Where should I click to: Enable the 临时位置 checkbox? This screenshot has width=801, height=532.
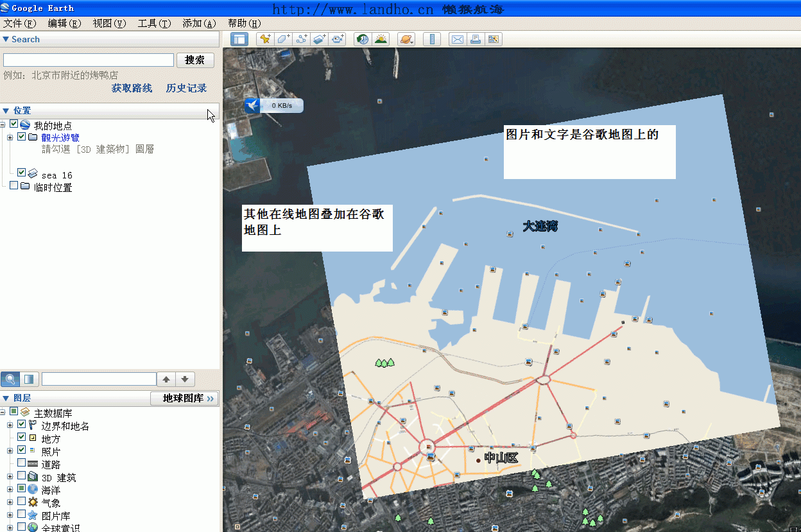(14, 185)
